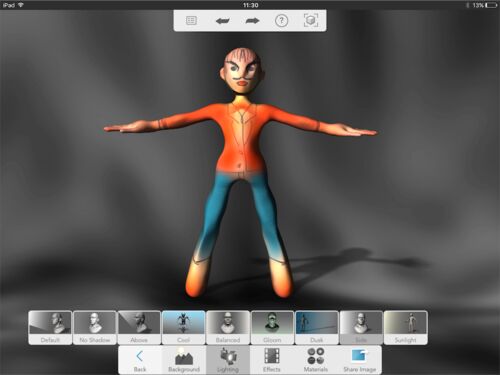Apply the Cool lighting preset
The height and width of the screenshot is (375, 500).
[183, 328]
